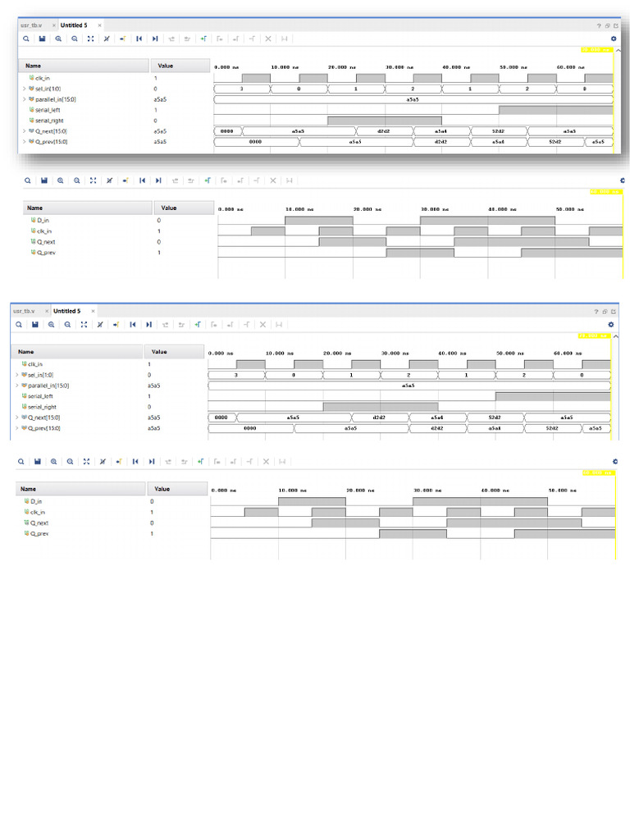The height and width of the screenshot is (840, 630).
Task: Select the Untitled 5 tab in the third window
Action: 67,311
